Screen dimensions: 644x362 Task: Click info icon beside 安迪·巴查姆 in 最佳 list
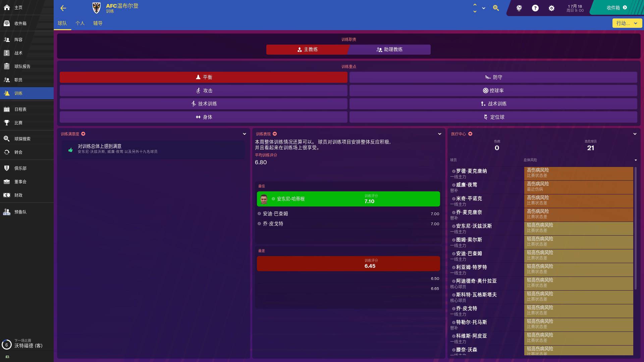tap(259, 214)
